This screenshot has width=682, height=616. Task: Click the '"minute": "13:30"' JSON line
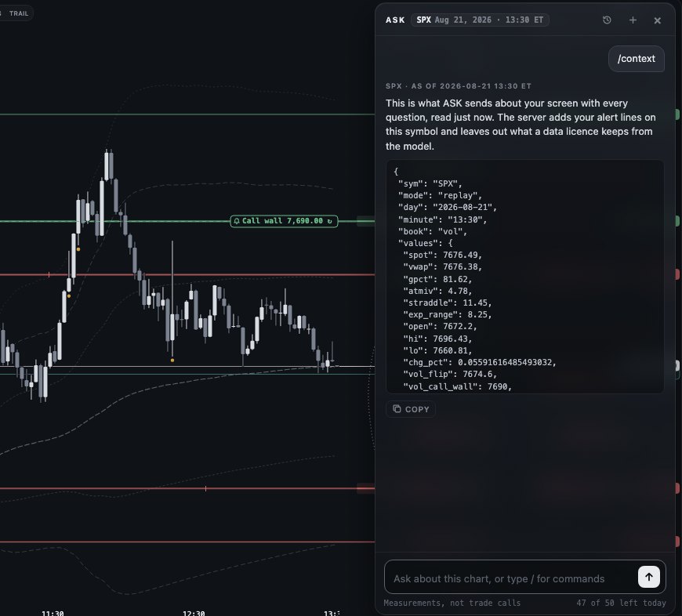(x=442, y=219)
